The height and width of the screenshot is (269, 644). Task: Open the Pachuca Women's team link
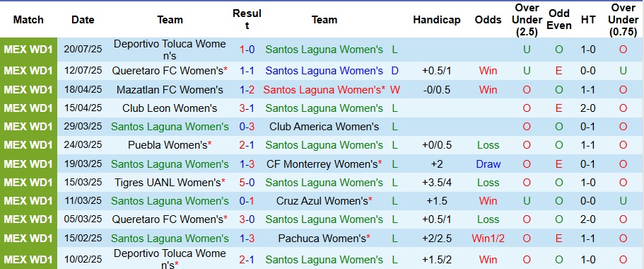324,238
